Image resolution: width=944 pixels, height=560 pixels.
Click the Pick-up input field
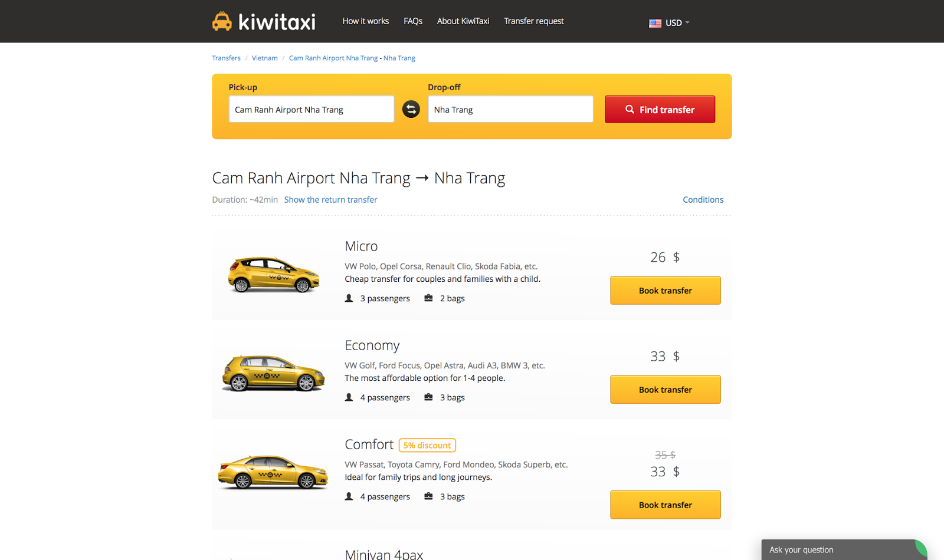[x=311, y=109]
